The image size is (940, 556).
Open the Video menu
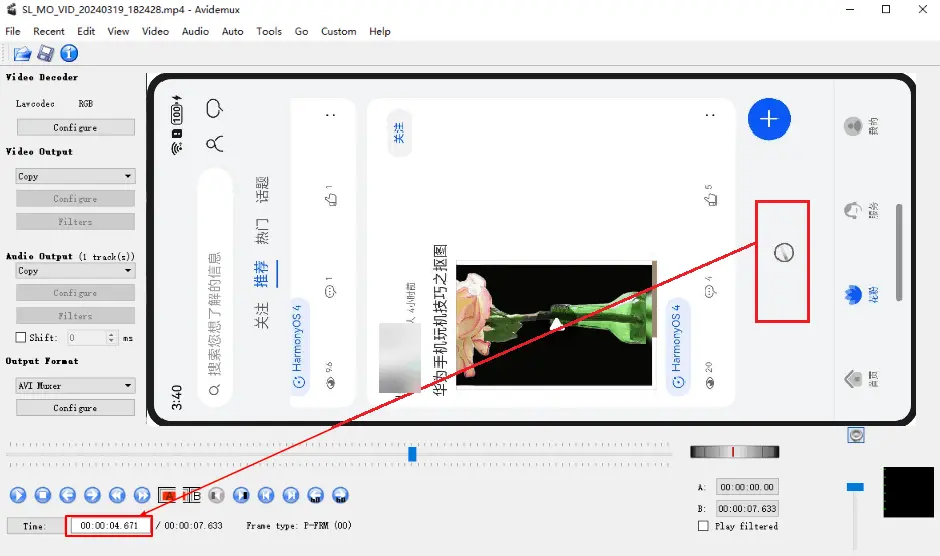click(155, 31)
